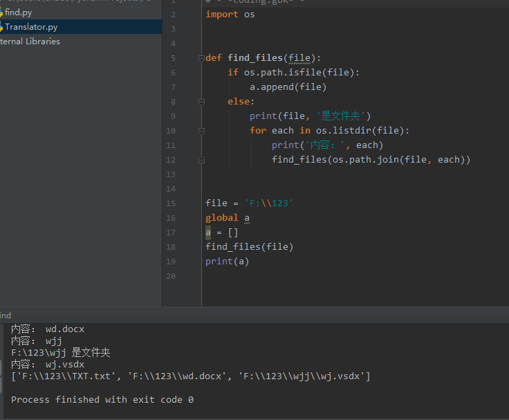Image resolution: width=509 pixels, height=420 pixels.
Task: Click the global a statement
Action: 227,218
